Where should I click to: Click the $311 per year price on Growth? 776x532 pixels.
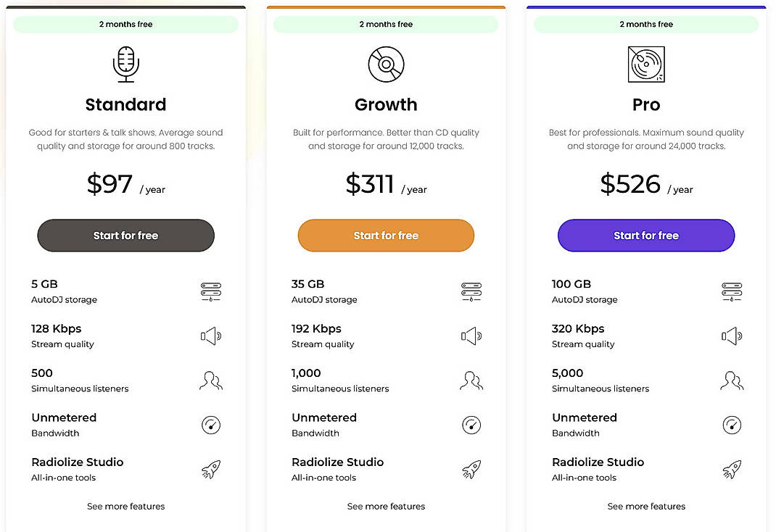[x=387, y=184]
